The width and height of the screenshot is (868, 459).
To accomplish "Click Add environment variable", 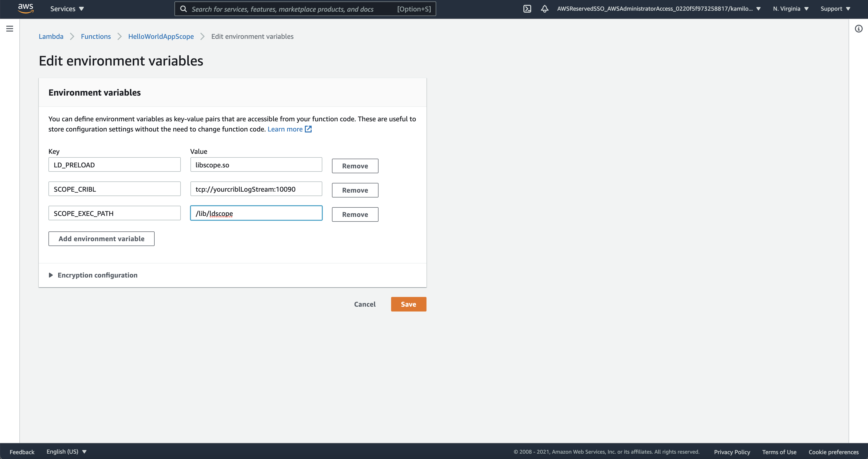I will [x=102, y=239].
